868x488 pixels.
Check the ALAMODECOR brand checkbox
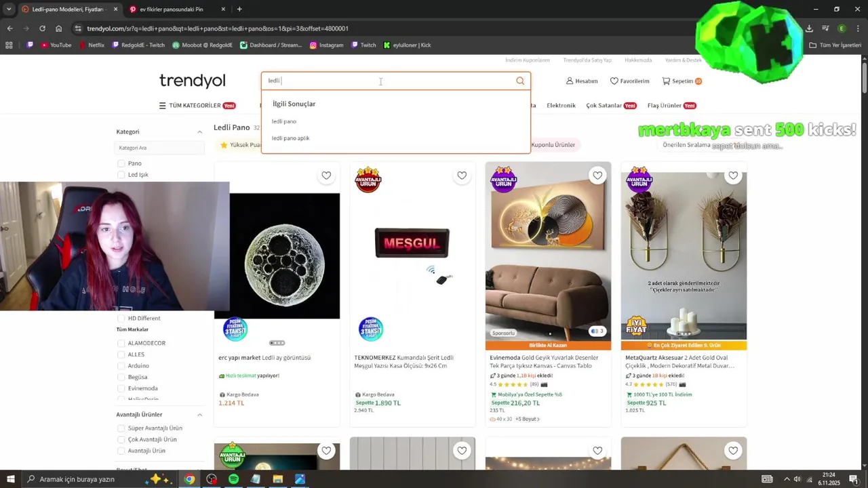121,344
